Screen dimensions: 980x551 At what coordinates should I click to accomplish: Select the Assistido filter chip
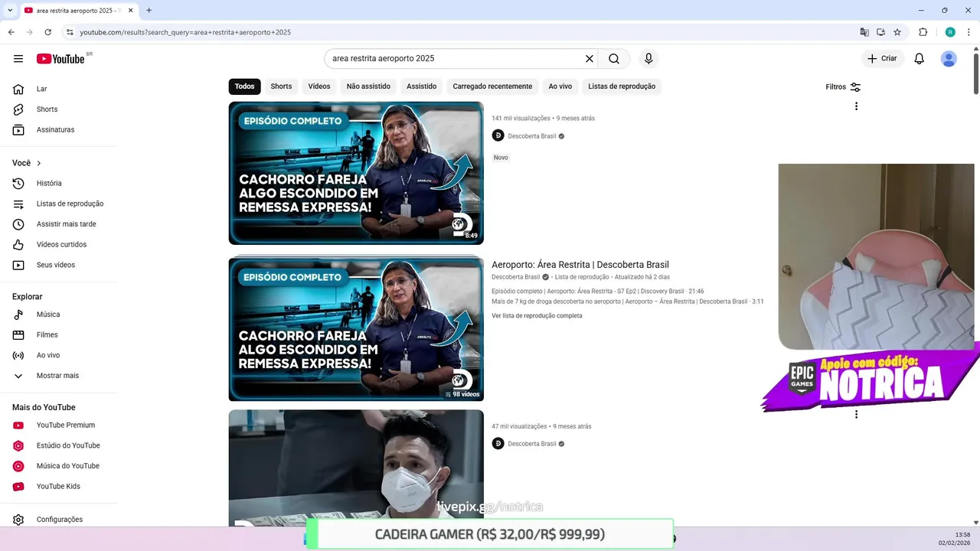coord(421,86)
